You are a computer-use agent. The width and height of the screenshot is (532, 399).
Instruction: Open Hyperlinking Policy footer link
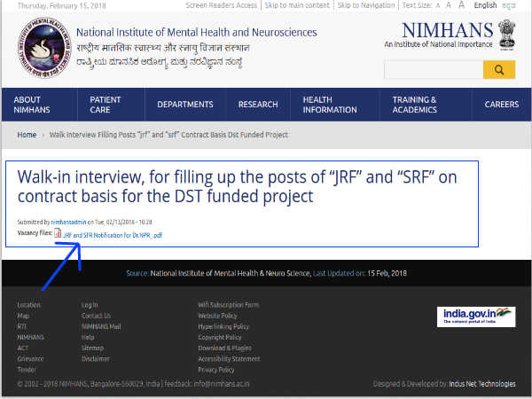click(223, 326)
